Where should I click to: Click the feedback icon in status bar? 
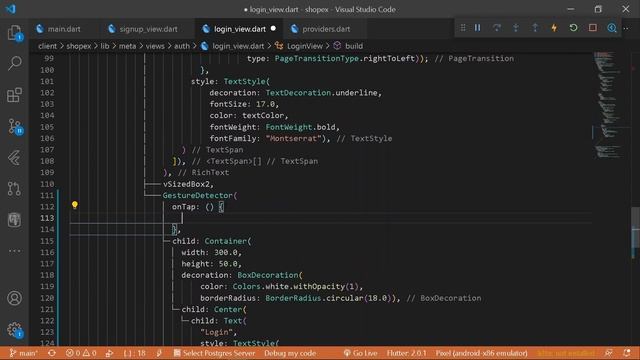click(609, 353)
